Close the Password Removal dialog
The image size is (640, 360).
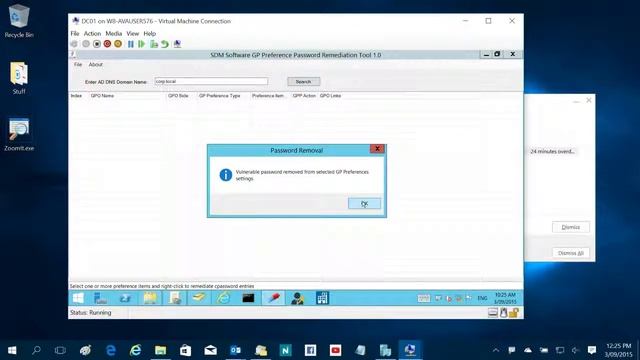(x=377, y=149)
